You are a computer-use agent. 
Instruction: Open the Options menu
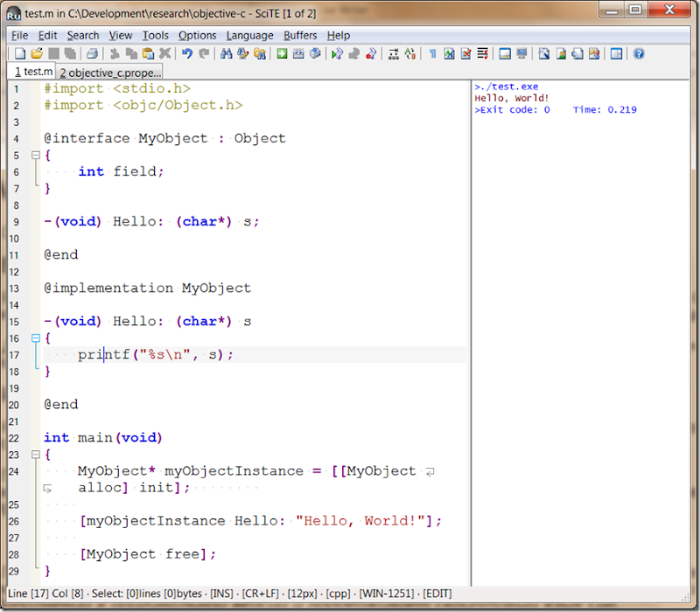coord(198,35)
